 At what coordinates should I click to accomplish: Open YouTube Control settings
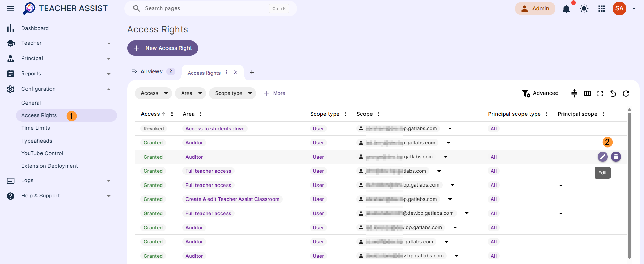click(42, 153)
